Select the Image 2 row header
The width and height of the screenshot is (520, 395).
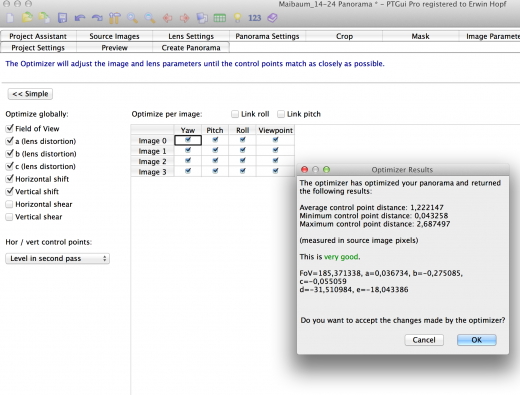152,161
